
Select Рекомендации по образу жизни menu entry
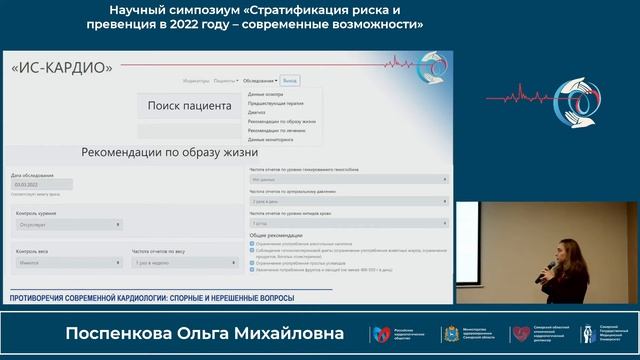(x=282, y=122)
